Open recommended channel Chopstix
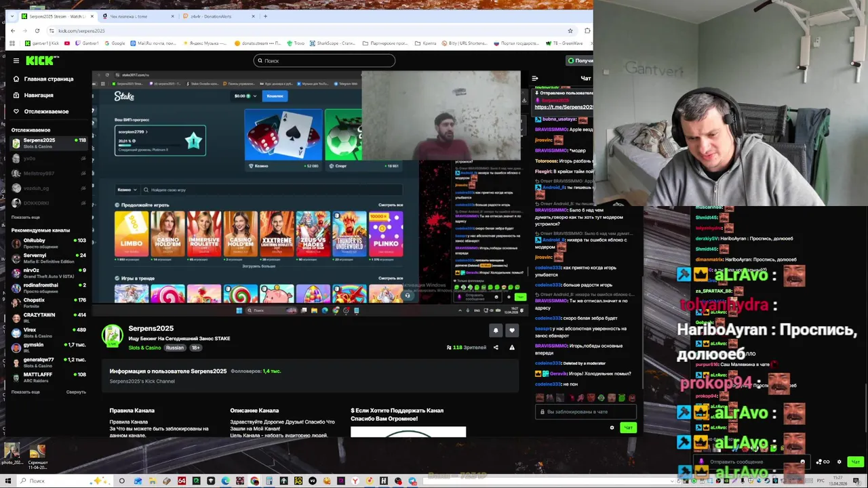 tap(49, 303)
